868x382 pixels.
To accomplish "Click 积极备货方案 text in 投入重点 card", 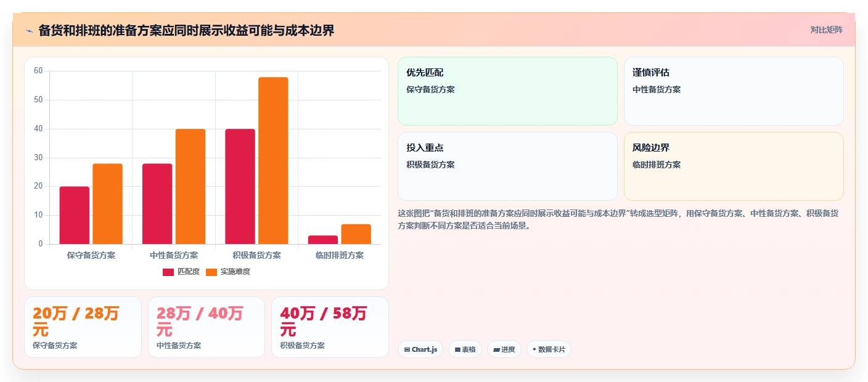I will pyautogui.click(x=430, y=165).
